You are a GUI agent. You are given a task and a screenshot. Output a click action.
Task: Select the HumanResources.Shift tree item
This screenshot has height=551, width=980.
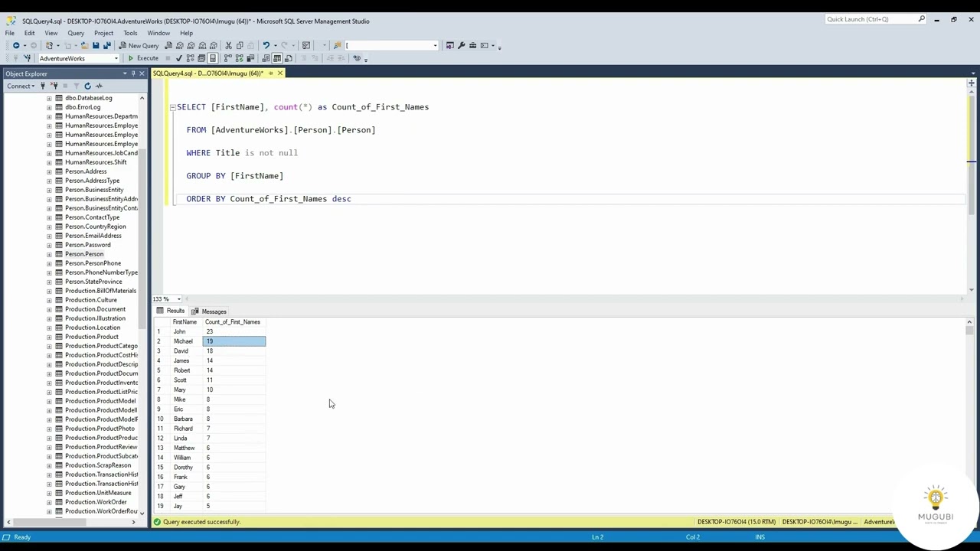[96, 162]
